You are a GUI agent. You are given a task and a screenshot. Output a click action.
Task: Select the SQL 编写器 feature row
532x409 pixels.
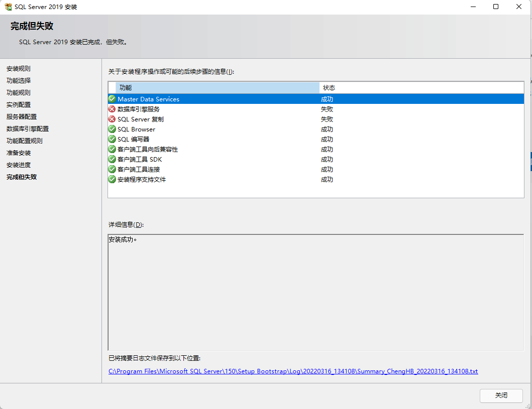tap(316, 139)
